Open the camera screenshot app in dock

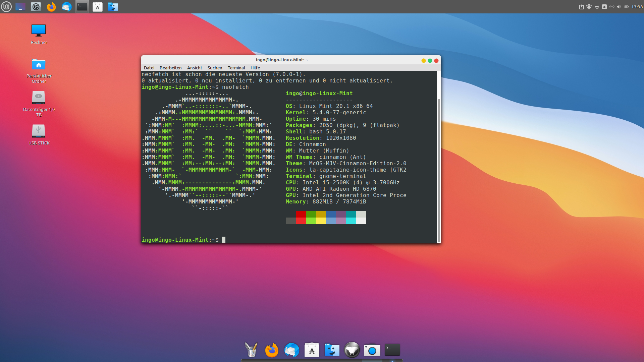click(372, 350)
